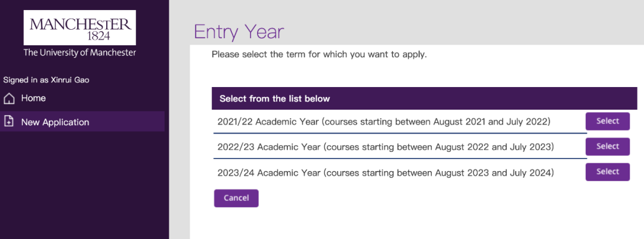Screen dimensions: 644x239
Task: Click the MANCHESTER wordmark in the logo
Action: [80, 24]
